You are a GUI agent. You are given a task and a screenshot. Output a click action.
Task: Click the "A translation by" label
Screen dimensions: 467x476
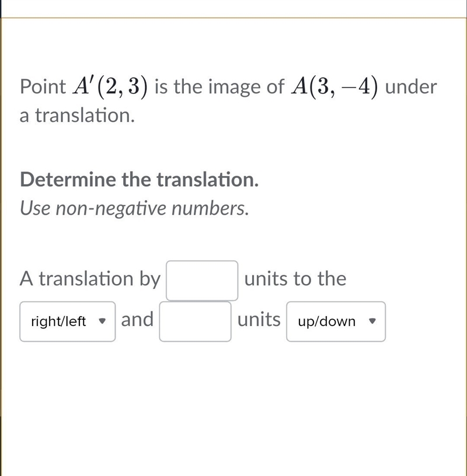coord(90,279)
